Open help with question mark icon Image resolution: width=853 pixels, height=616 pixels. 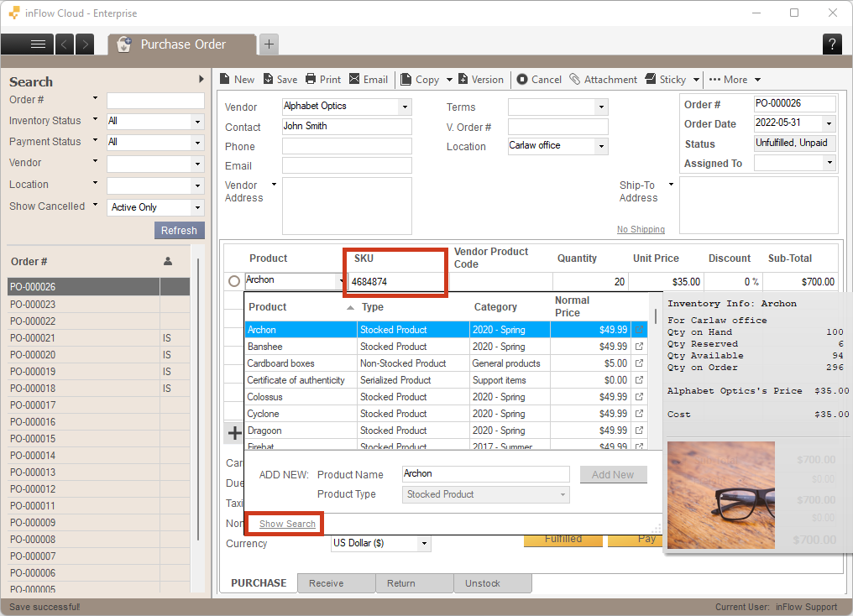click(832, 44)
